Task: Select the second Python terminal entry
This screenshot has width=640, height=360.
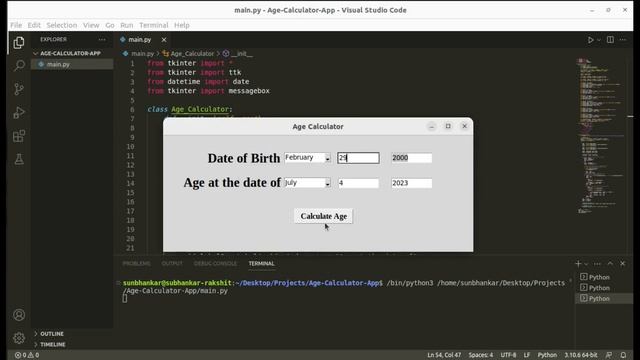Action: [604, 288]
